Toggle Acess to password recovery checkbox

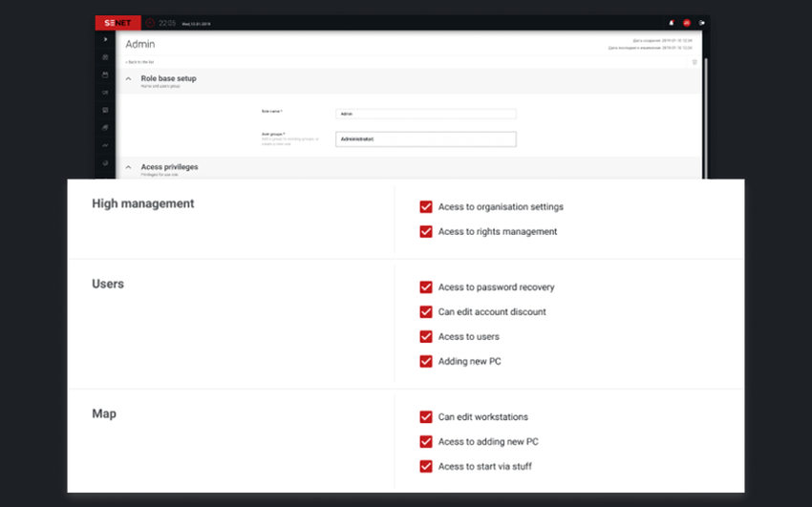[x=426, y=287]
